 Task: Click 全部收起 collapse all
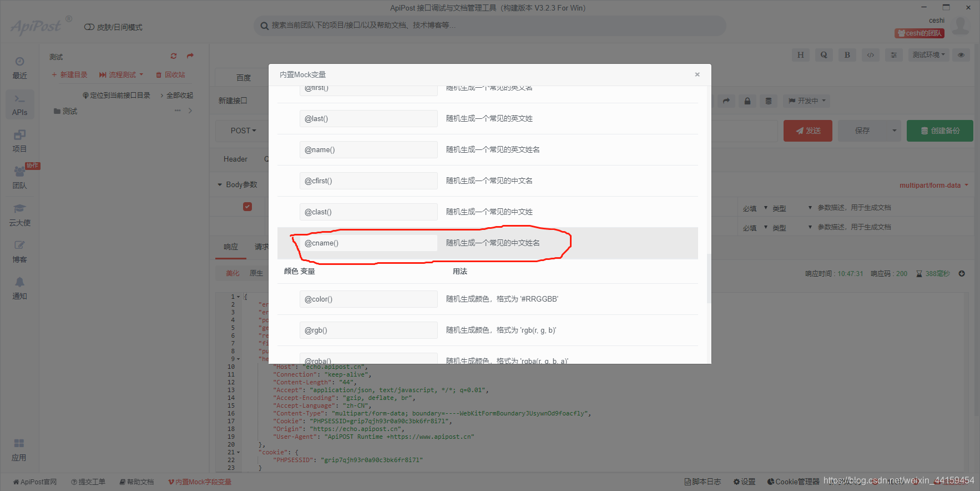pyautogui.click(x=177, y=96)
